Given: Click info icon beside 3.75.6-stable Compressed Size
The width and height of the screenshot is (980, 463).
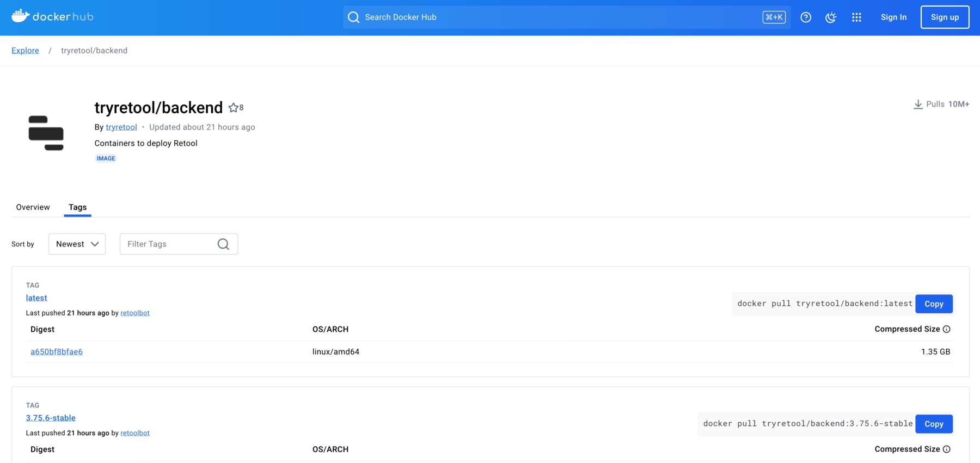Looking at the screenshot, I should tap(947, 449).
